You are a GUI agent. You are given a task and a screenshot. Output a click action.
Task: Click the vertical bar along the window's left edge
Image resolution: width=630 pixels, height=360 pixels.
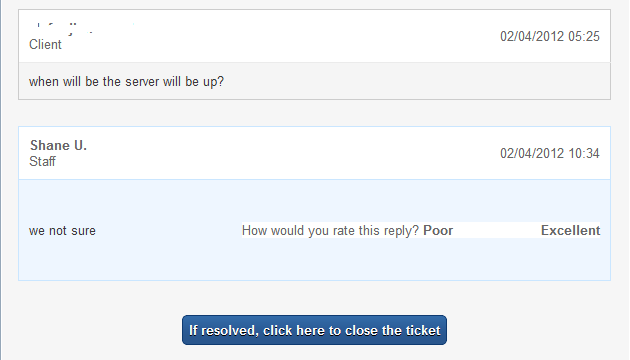[x=1, y=180]
